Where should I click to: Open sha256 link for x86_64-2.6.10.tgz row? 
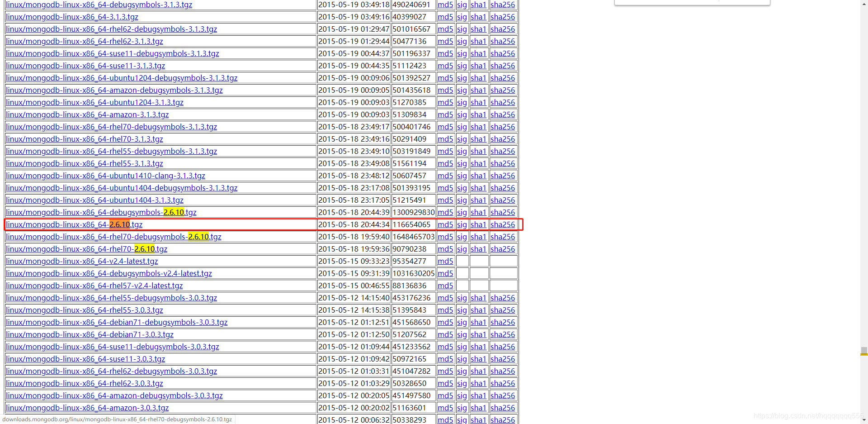point(503,224)
